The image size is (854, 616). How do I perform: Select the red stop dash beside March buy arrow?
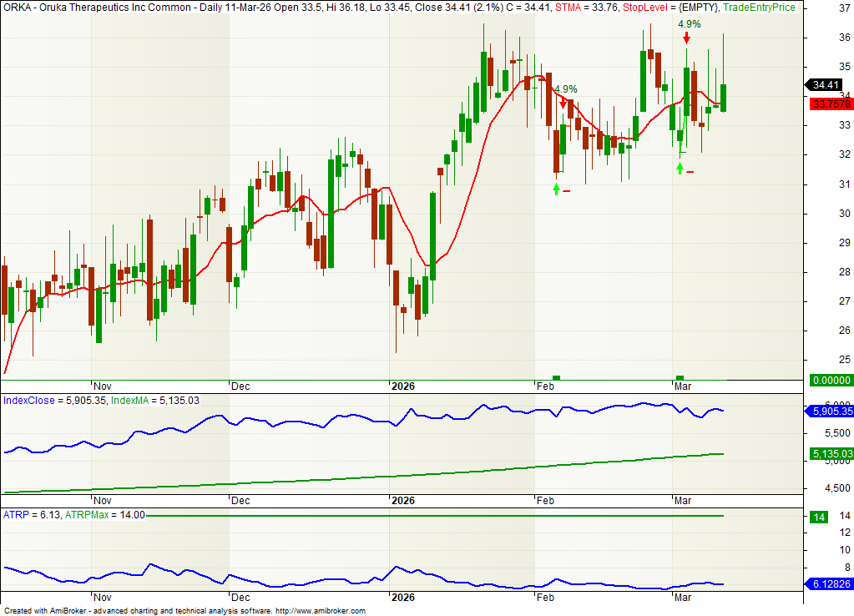click(x=690, y=172)
